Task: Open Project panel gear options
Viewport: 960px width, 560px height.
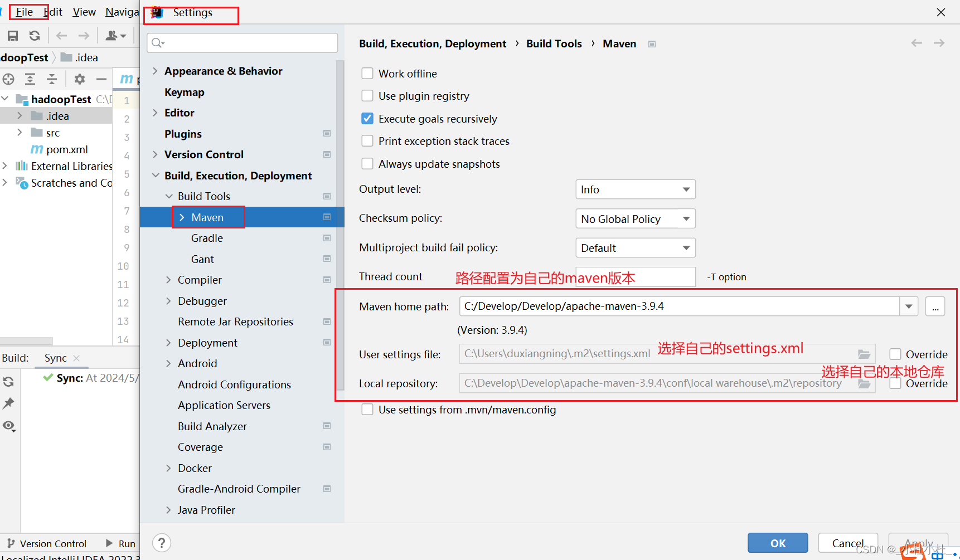Action: point(80,79)
